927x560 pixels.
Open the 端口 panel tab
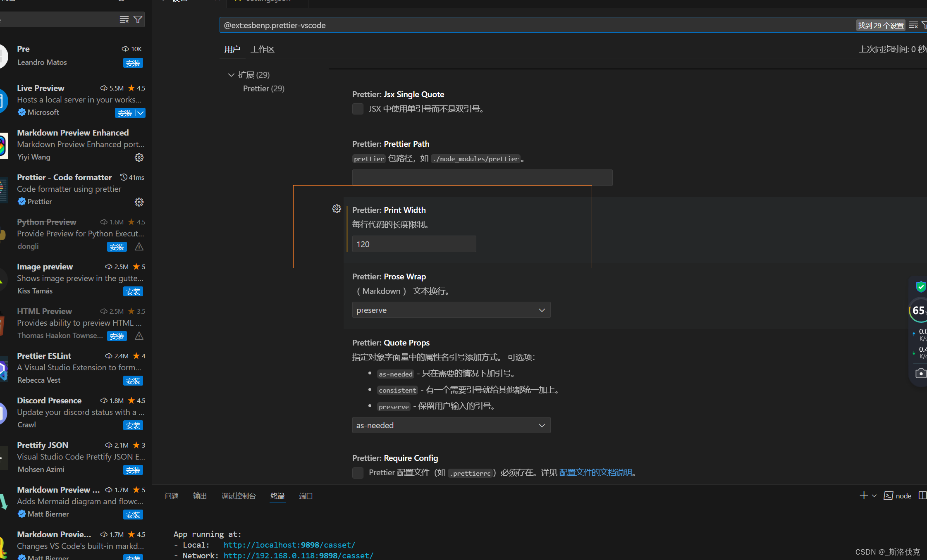[306, 496]
